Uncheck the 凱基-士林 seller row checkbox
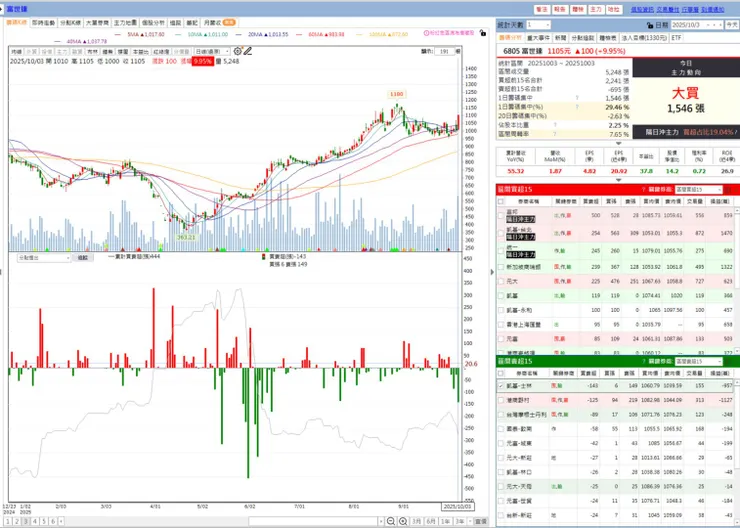Viewport: 740px width, 528px height. click(x=501, y=386)
